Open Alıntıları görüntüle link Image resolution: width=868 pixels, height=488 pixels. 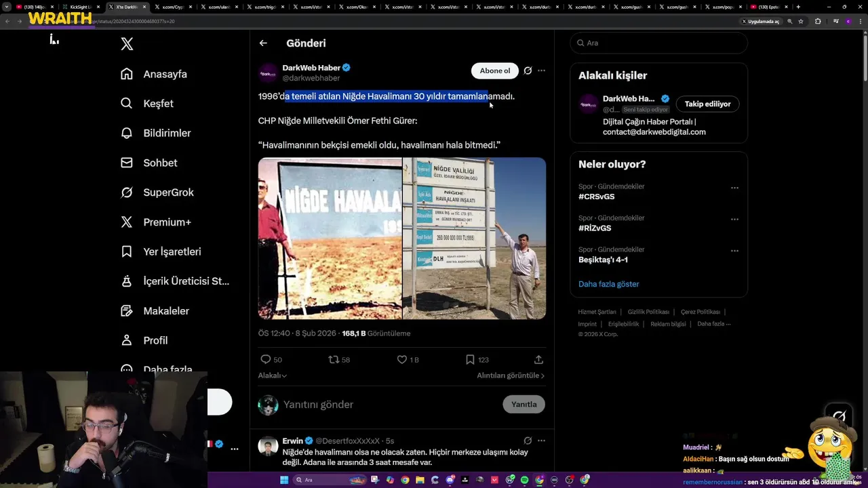click(511, 375)
